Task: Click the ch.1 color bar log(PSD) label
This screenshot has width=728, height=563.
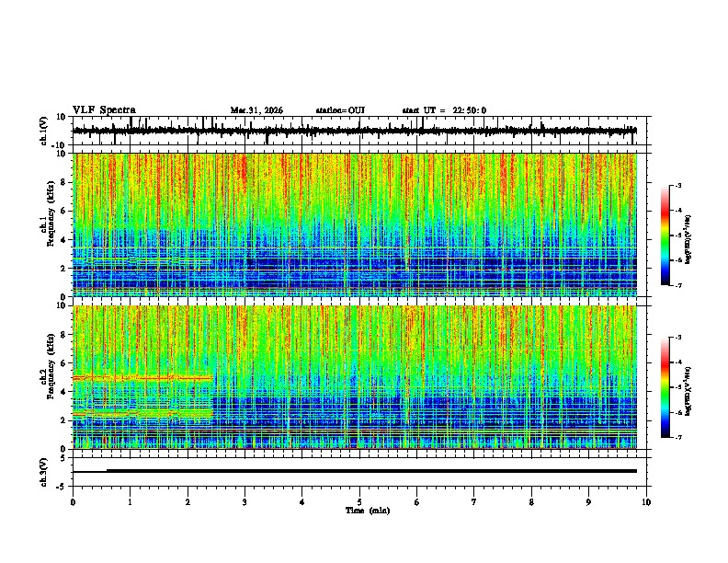Action: coord(688,240)
